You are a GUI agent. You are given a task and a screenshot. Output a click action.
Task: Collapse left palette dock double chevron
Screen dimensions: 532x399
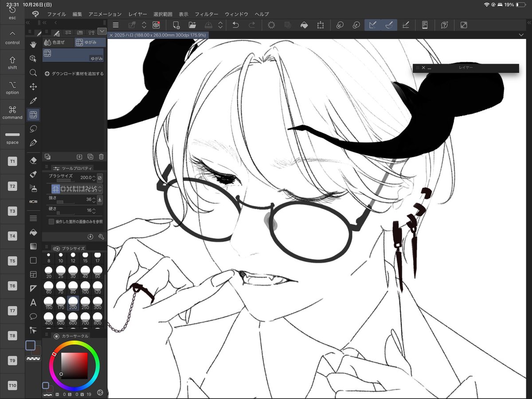[x=28, y=22]
